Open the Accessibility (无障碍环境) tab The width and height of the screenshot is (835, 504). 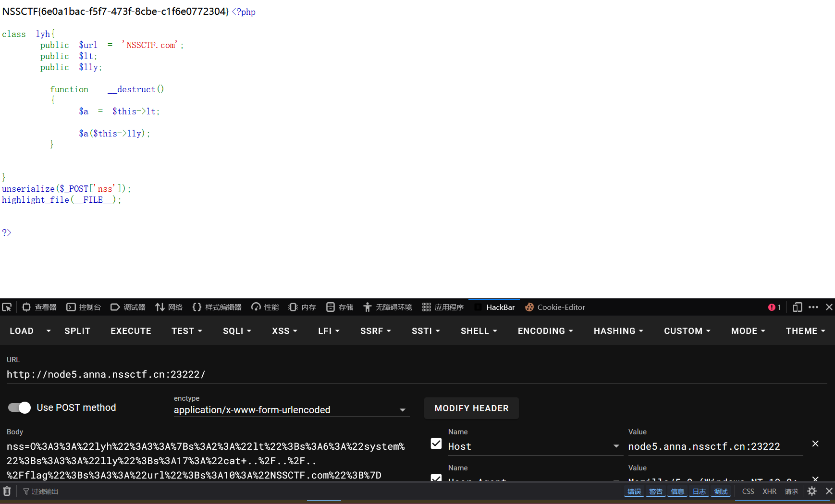[x=387, y=307]
